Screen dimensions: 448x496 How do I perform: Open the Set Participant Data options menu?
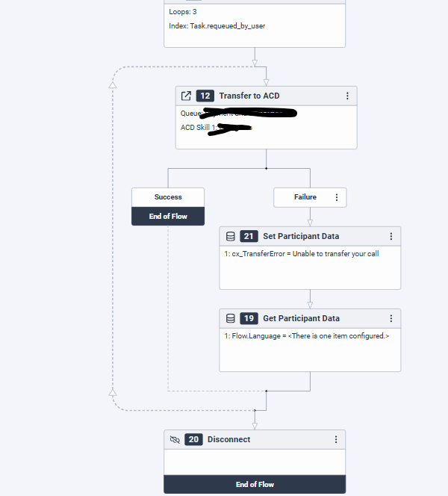[x=391, y=236]
